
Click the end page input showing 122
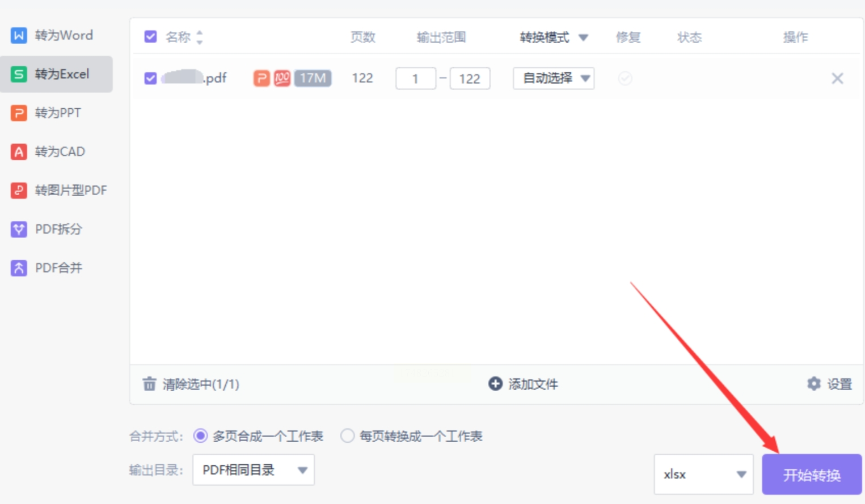470,78
